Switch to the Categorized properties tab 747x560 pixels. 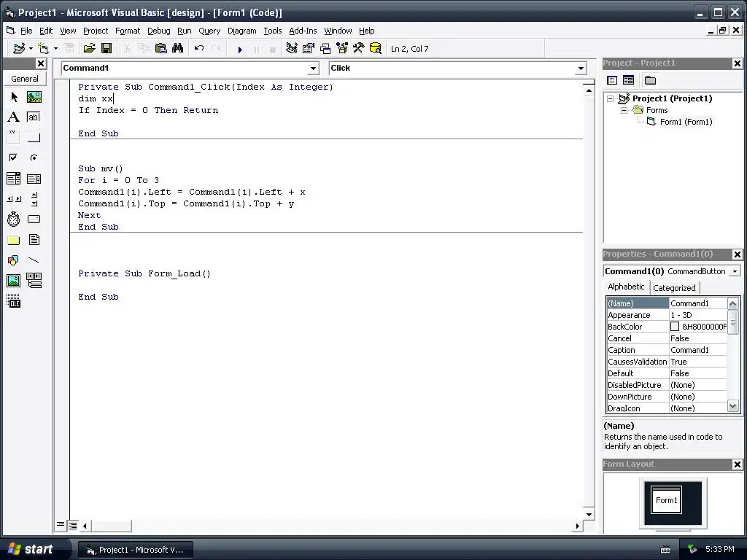[x=674, y=287]
